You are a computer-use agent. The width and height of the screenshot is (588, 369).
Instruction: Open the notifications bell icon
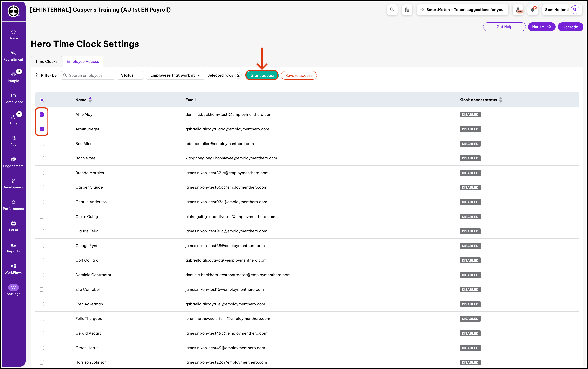pos(533,10)
